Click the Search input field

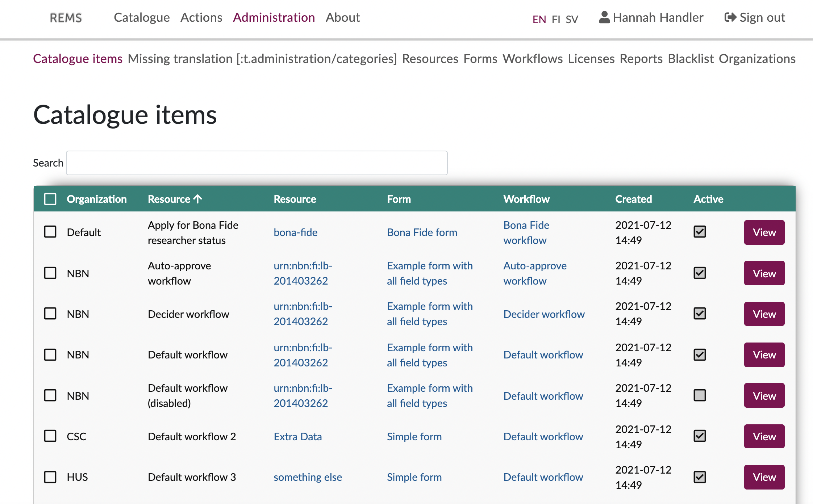[x=257, y=163]
